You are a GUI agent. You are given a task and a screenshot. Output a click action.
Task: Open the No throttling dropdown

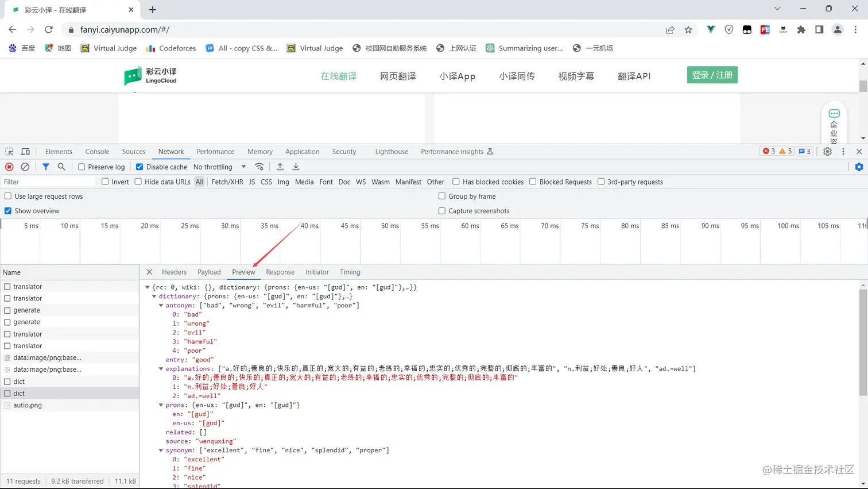pos(219,167)
